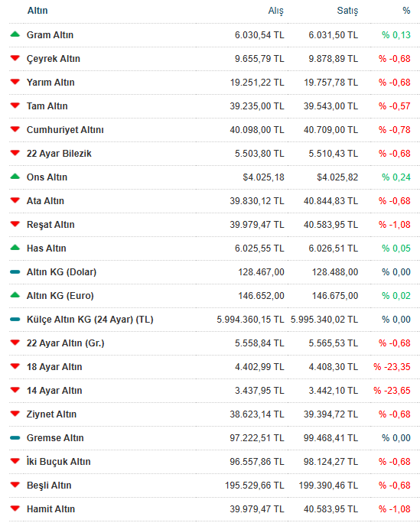
Task: Select the 22 Ayar Bilezik row name
Action: click(59, 154)
